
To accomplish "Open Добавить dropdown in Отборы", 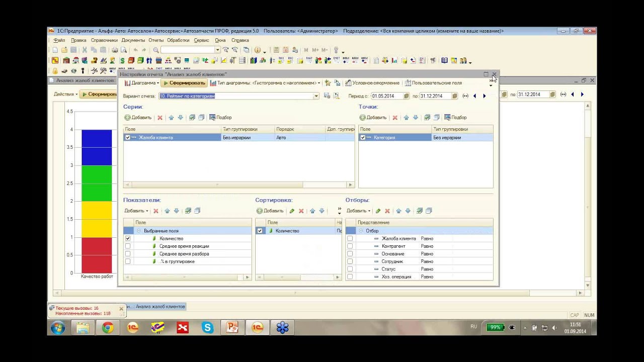I will pyautogui.click(x=358, y=211).
